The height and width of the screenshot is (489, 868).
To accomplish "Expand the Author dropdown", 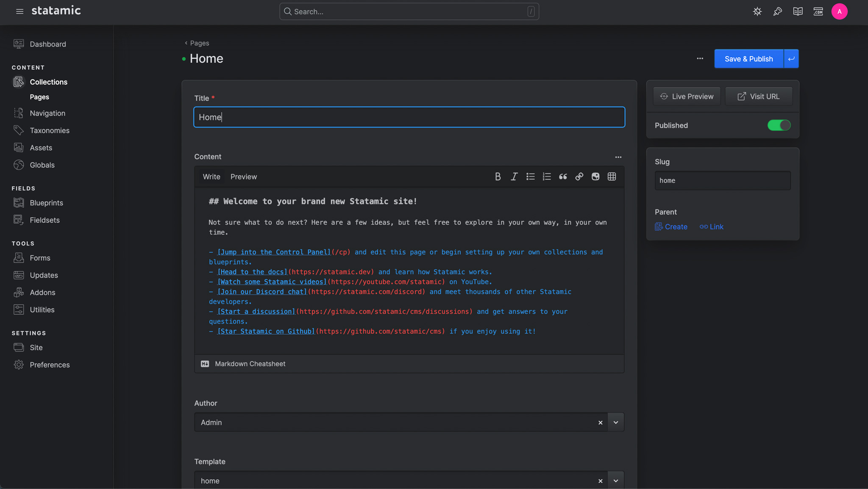I will coord(616,422).
